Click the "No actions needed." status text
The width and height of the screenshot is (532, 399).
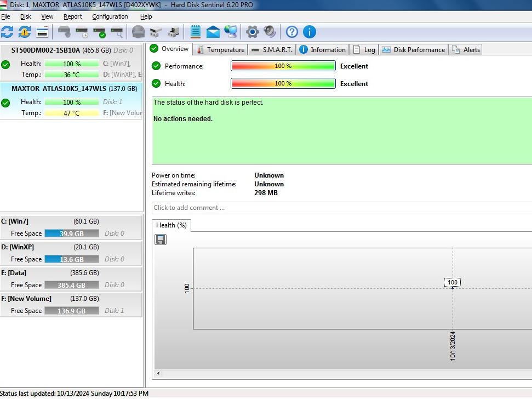click(183, 119)
